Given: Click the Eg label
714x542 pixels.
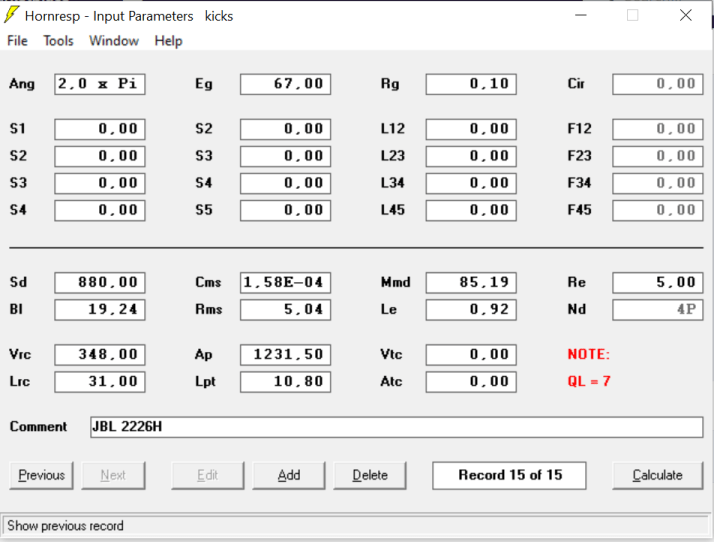Looking at the screenshot, I should coord(204,84).
